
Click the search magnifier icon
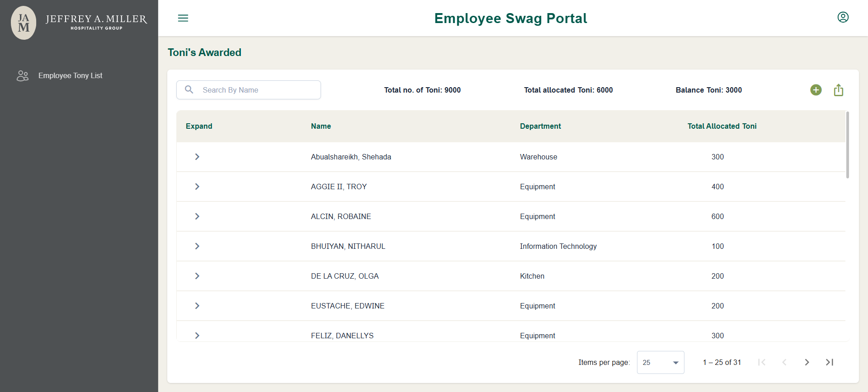click(189, 89)
